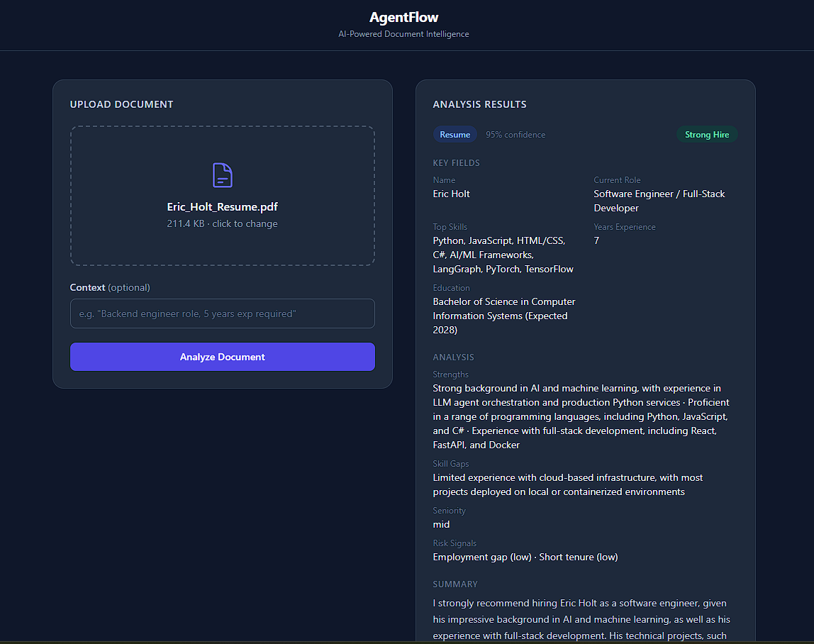The image size is (814, 644).
Task: Select the Skill Gaps heading
Action: (450, 463)
